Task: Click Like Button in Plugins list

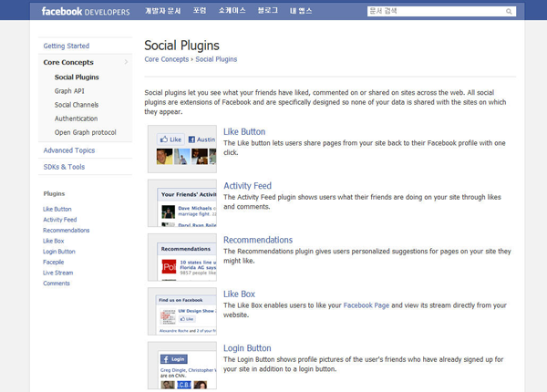Action: (57, 209)
